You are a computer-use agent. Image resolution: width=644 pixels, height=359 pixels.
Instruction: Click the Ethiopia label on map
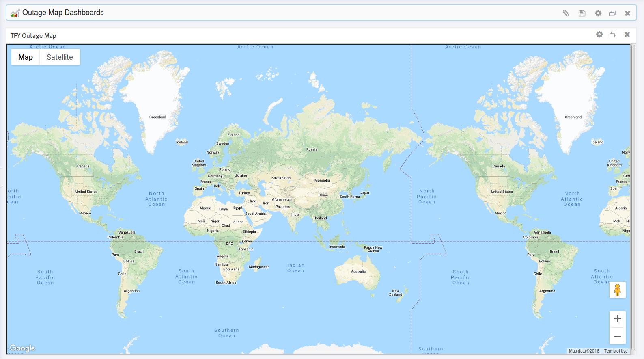click(x=249, y=231)
